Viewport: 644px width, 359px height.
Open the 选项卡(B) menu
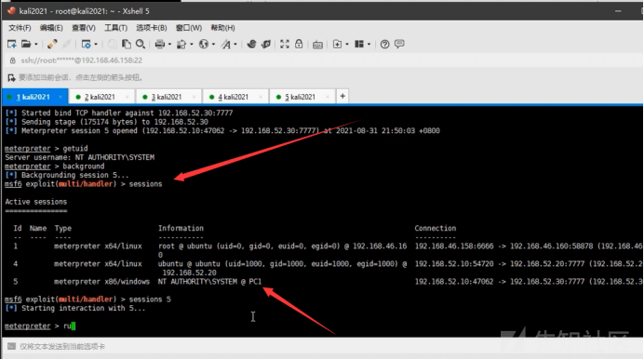(152, 28)
